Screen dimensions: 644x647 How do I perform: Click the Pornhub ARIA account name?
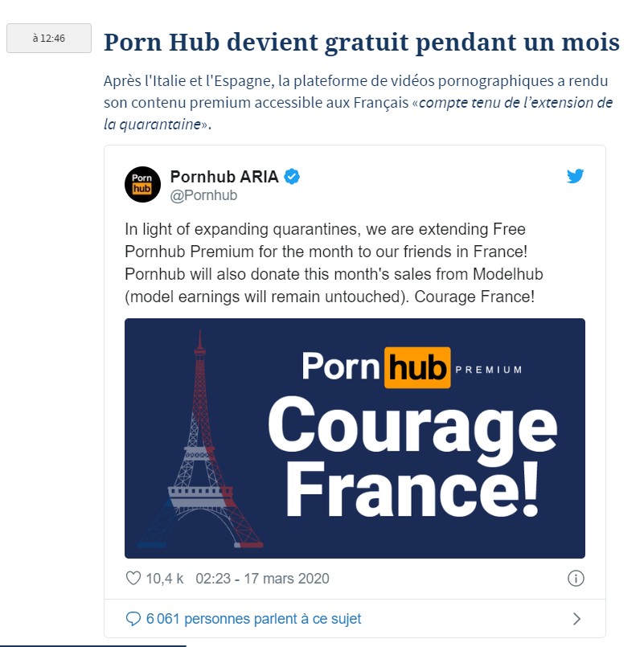(224, 177)
